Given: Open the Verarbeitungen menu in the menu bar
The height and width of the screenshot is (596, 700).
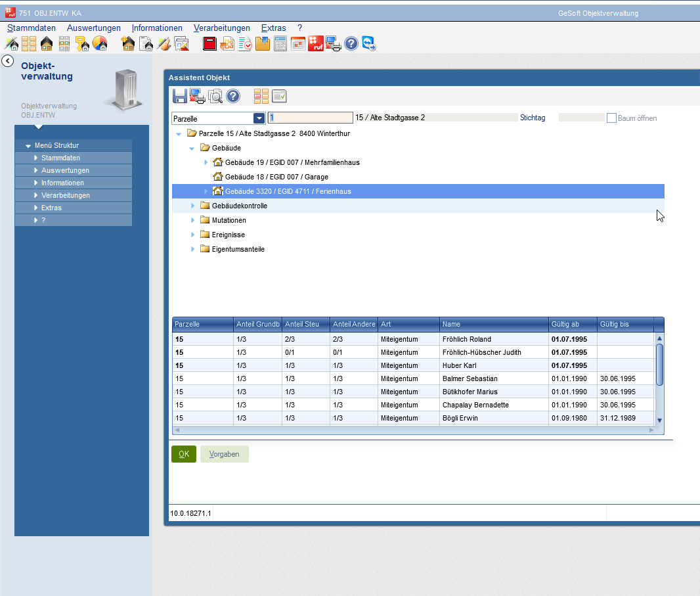Looking at the screenshot, I should tap(222, 28).
